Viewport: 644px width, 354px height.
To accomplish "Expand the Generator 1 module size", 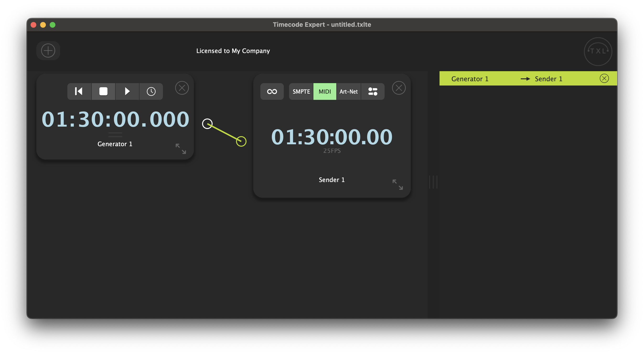I will 181,149.
